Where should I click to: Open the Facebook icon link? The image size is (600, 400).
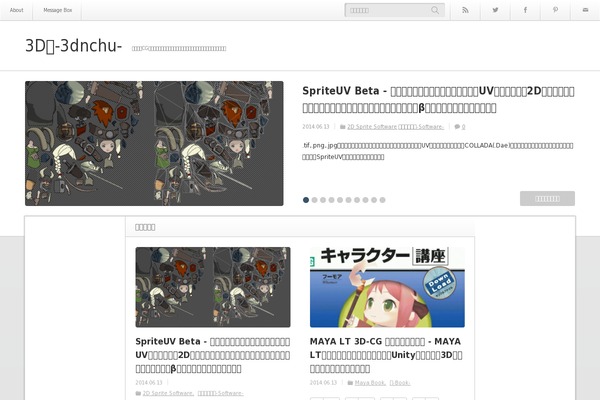[525, 10]
